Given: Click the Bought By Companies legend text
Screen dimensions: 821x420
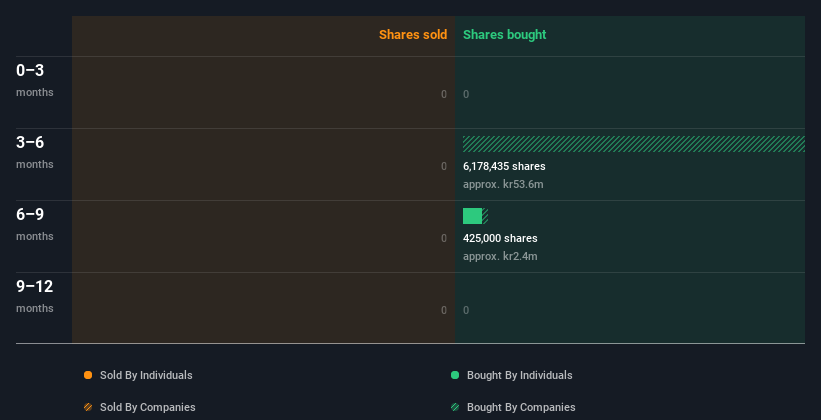Looking at the screenshot, I should pos(521,407).
